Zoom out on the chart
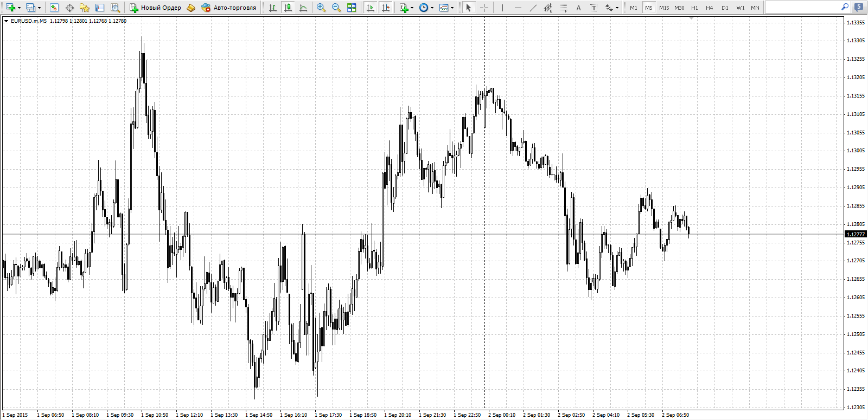The width and height of the screenshot is (868, 420). click(336, 8)
